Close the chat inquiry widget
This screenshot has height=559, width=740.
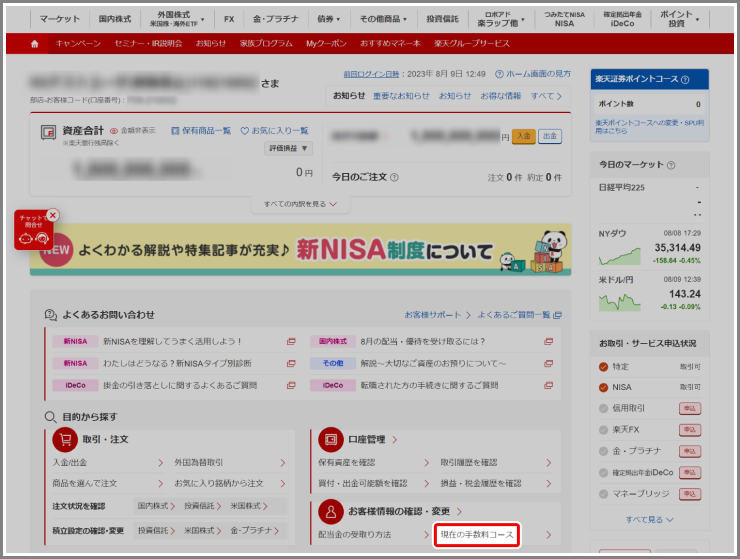coord(53,215)
